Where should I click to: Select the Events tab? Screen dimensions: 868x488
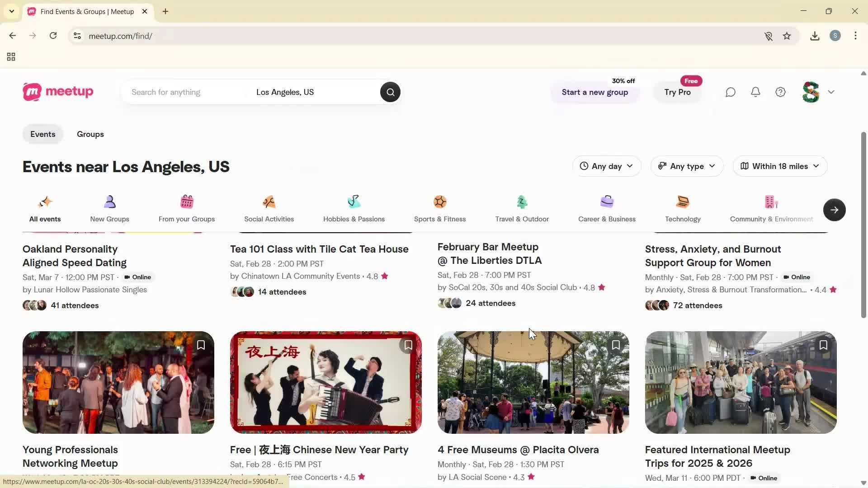[42, 134]
